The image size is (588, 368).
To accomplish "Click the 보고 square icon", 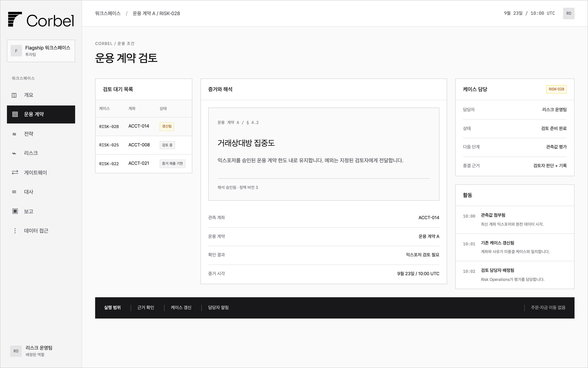I will (x=15, y=211).
